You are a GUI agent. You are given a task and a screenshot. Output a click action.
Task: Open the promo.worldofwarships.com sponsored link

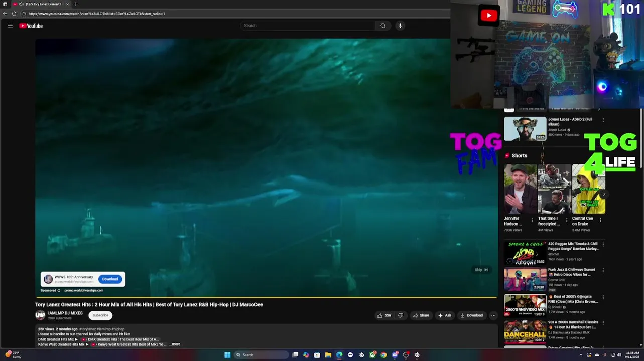(x=84, y=290)
